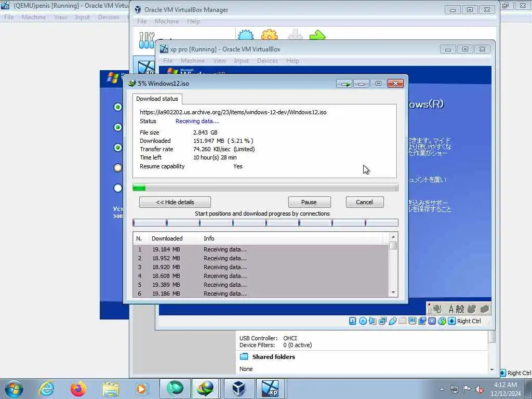The image size is (532, 399).
Task: Launch Firefox from the taskbar
Action: coord(78,389)
